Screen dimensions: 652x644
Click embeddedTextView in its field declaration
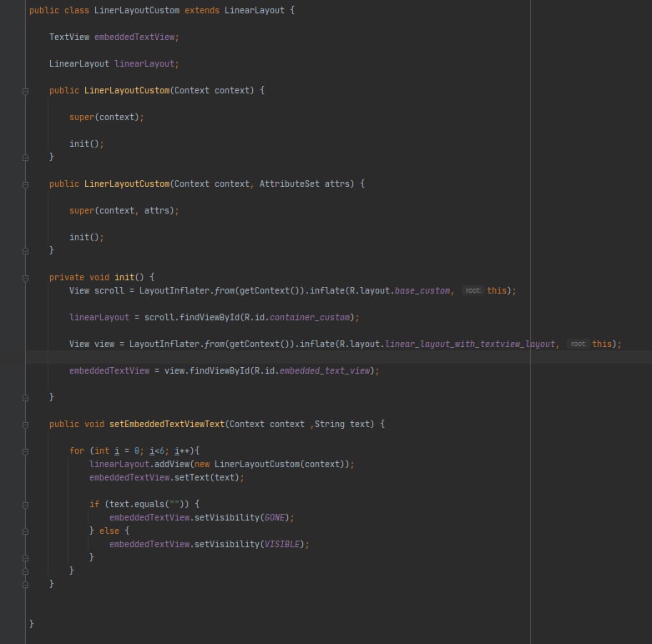coord(134,37)
